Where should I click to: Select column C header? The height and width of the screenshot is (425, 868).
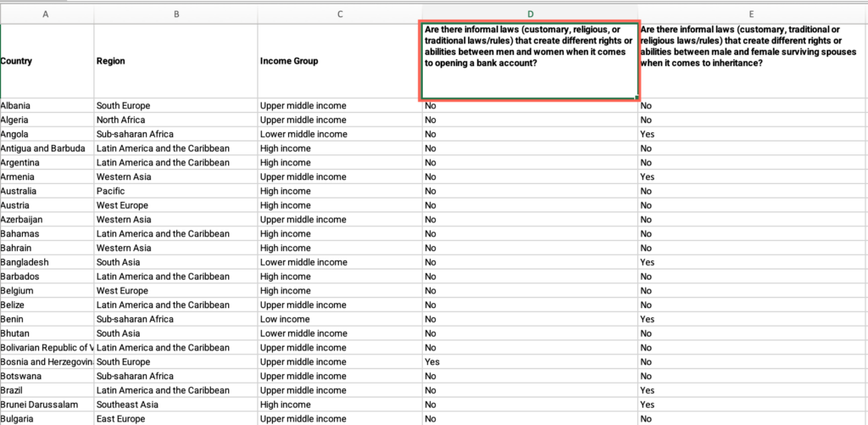click(x=340, y=15)
